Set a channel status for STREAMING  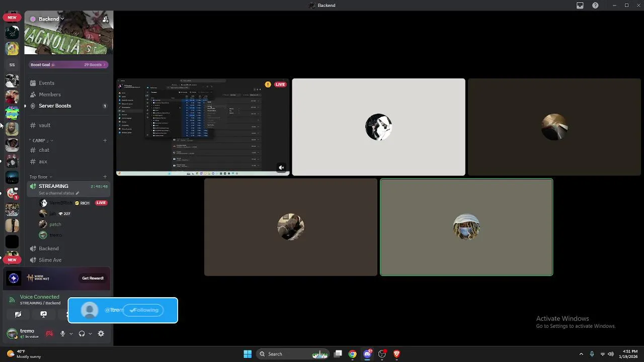(59, 194)
